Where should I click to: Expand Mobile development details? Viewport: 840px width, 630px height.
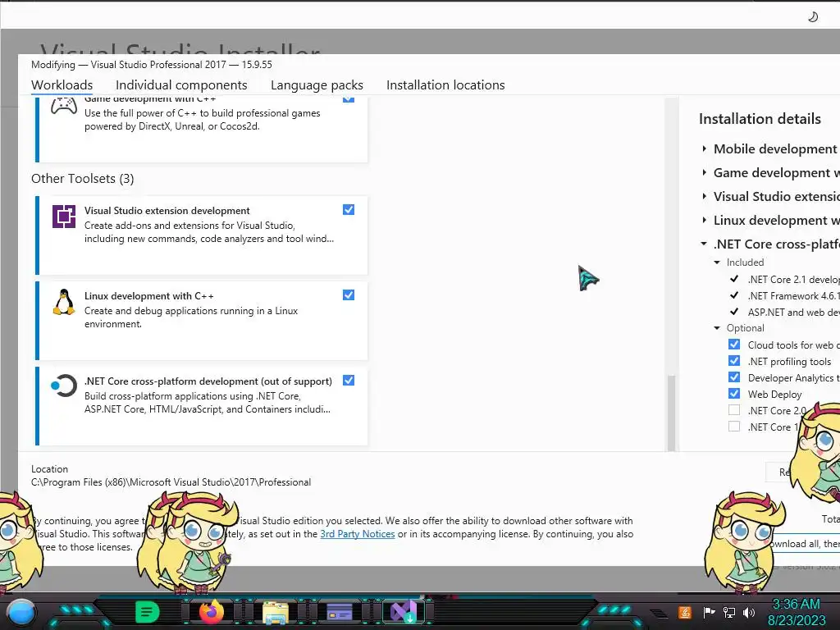pos(704,149)
